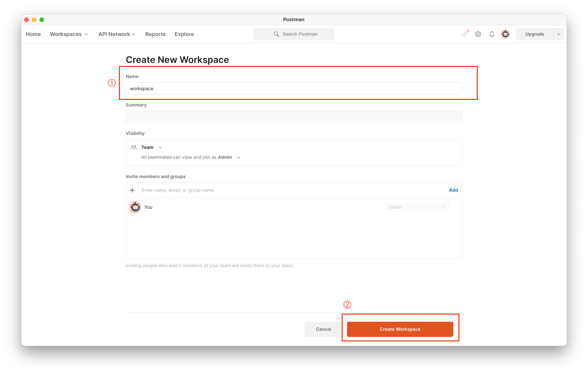This screenshot has height=374, width=588.
Task: Change the join role Admin dropdown
Action: click(x=229, y=157)
